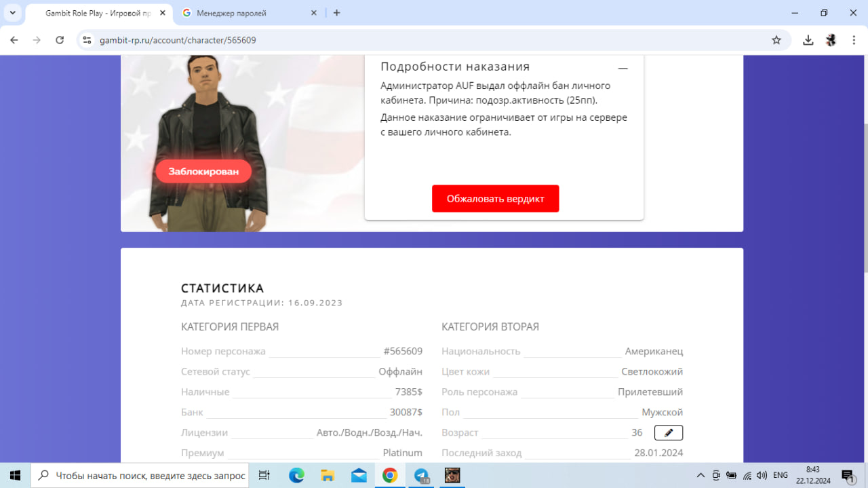
Task: Open the Chrome three-dot menu
Action: click(x=852, y=40)
